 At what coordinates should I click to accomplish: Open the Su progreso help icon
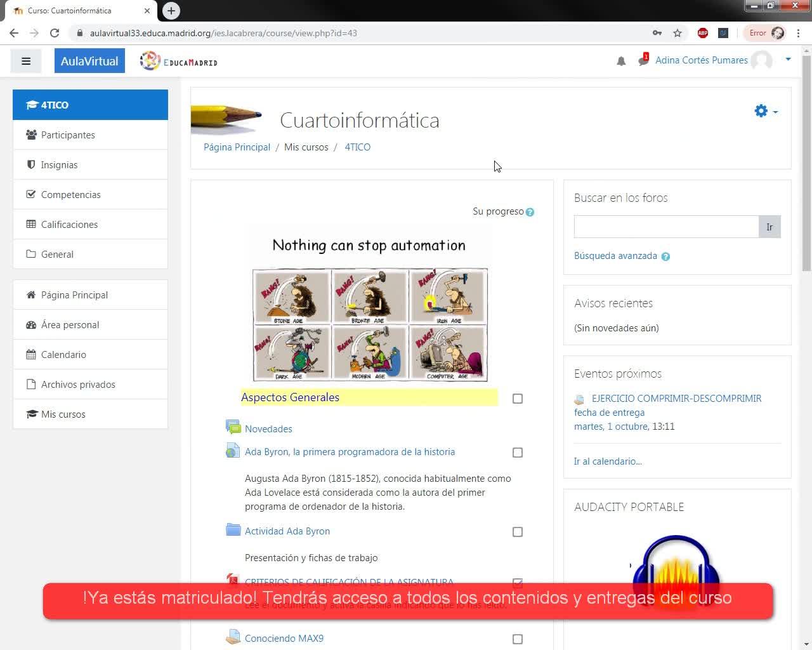click(530, 212)
